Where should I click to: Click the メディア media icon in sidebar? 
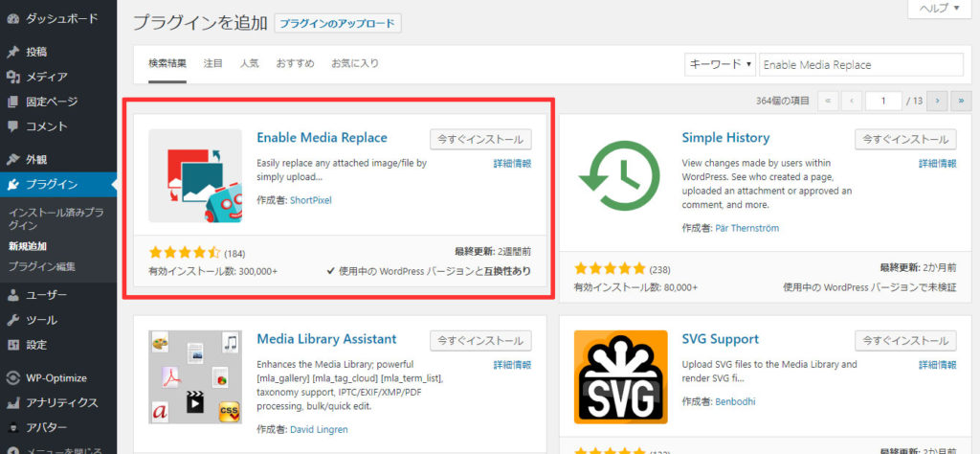(x=12, y=77)
